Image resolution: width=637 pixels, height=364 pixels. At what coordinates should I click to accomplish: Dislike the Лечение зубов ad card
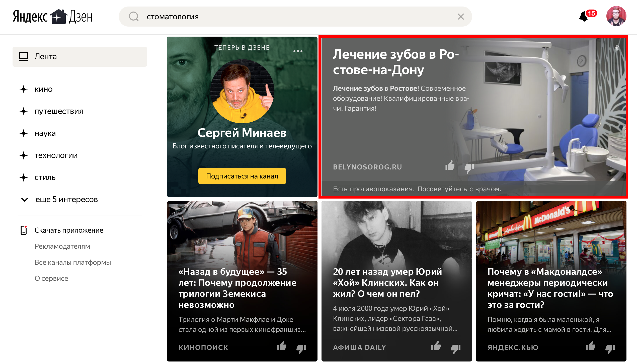(469, 168)
